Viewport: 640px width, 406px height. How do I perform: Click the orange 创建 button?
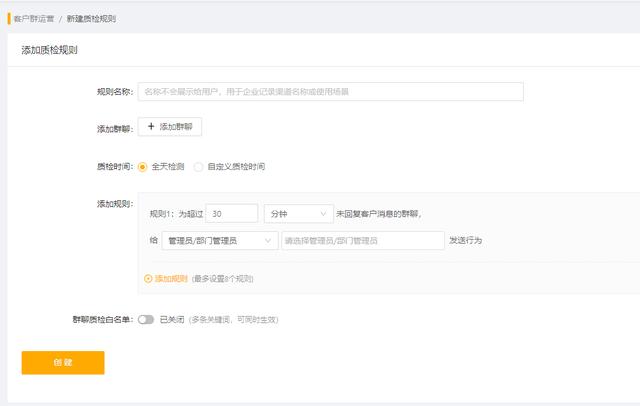tap(63, 362)
